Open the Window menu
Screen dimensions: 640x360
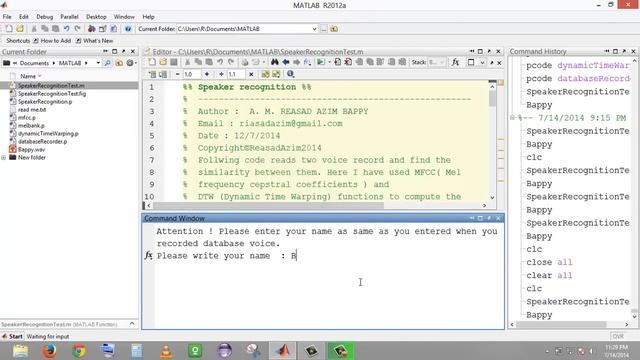[124, 17]
